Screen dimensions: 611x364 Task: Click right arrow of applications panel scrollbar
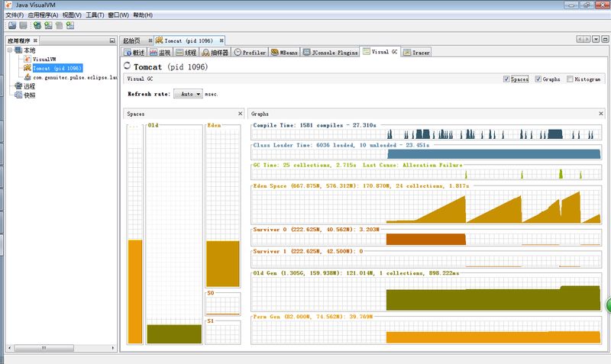[x=113, y=348]
